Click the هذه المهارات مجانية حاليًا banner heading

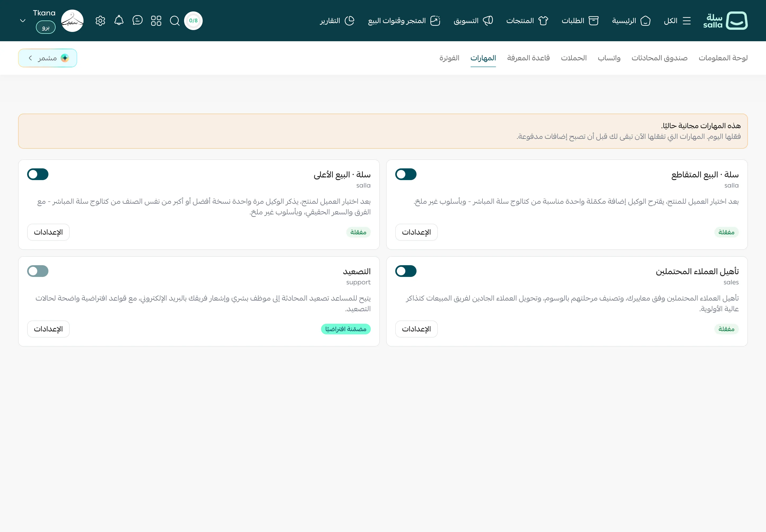point(701,126)
